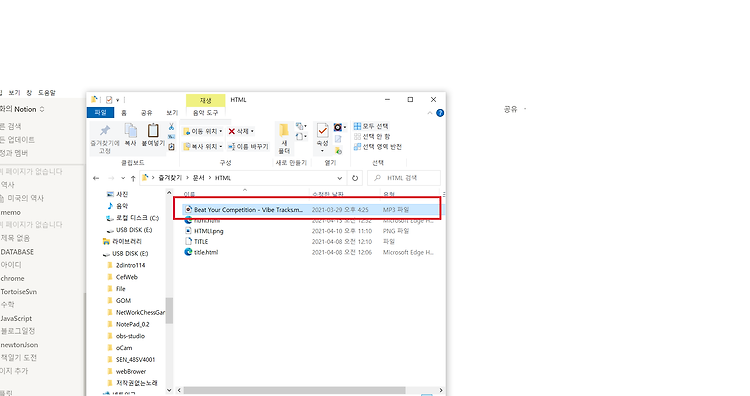Viewport: 750px width, 396px height.
Task: Open Explorer help question mark icon
Action: tap(440, 113)
